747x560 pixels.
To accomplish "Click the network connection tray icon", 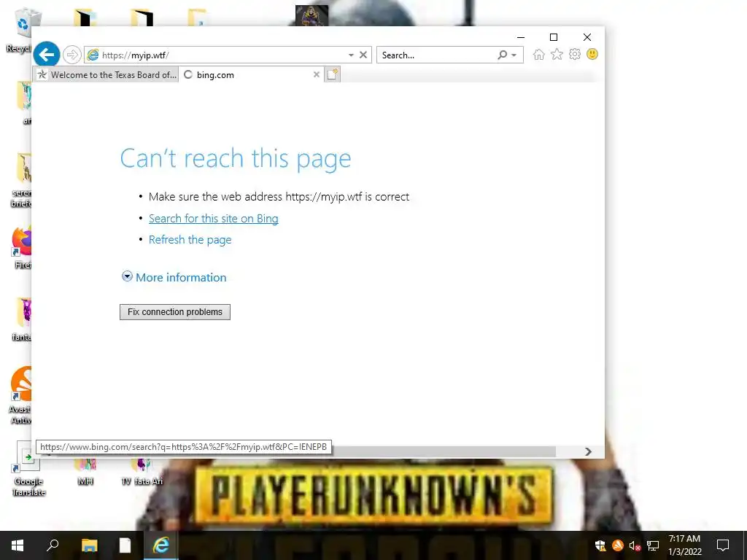I will click(x=653, y=545).
